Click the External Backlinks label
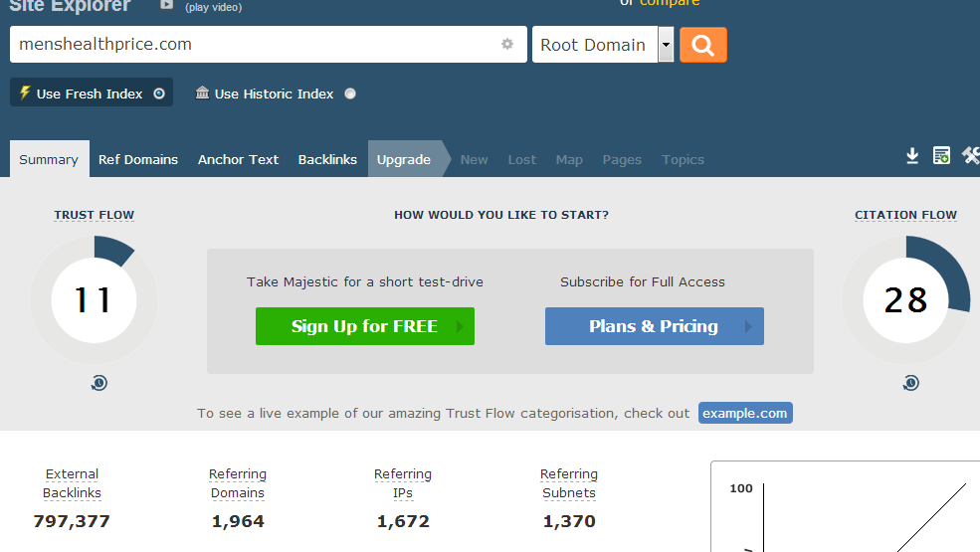 (x=72, y=483)
